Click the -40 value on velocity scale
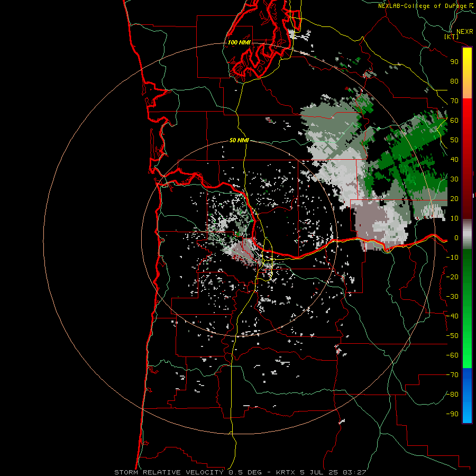The image size is (476, 476). tap(452, 316)
